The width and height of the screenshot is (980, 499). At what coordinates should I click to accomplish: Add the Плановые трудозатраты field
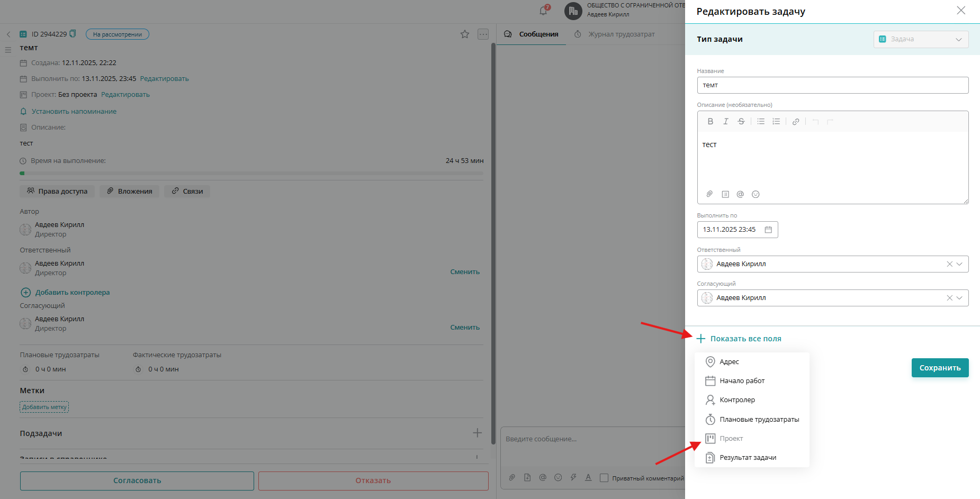coord(752,420)
